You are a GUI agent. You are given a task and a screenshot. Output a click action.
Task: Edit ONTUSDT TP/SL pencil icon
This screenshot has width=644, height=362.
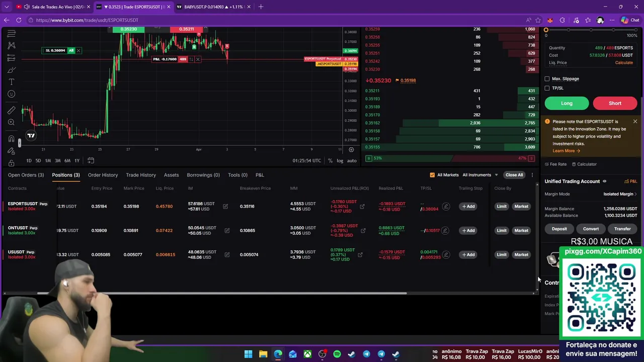[x=445, y=230]
